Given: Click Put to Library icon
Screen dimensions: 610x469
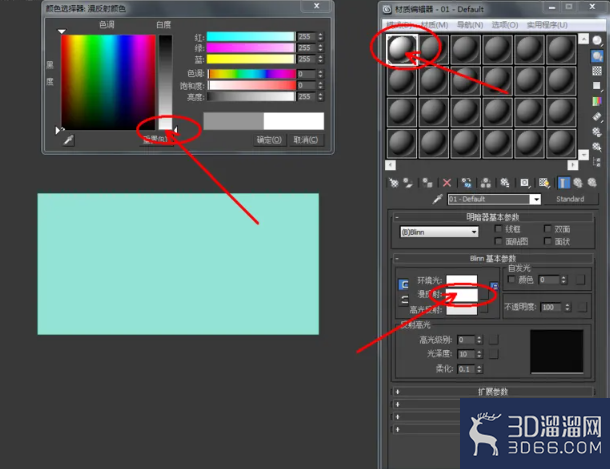Looking at the screenshot, I should coord(505,182).
